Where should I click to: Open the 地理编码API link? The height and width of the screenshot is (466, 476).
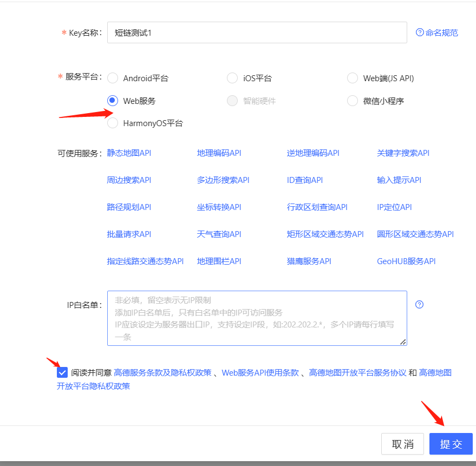[x=219, y=153]
